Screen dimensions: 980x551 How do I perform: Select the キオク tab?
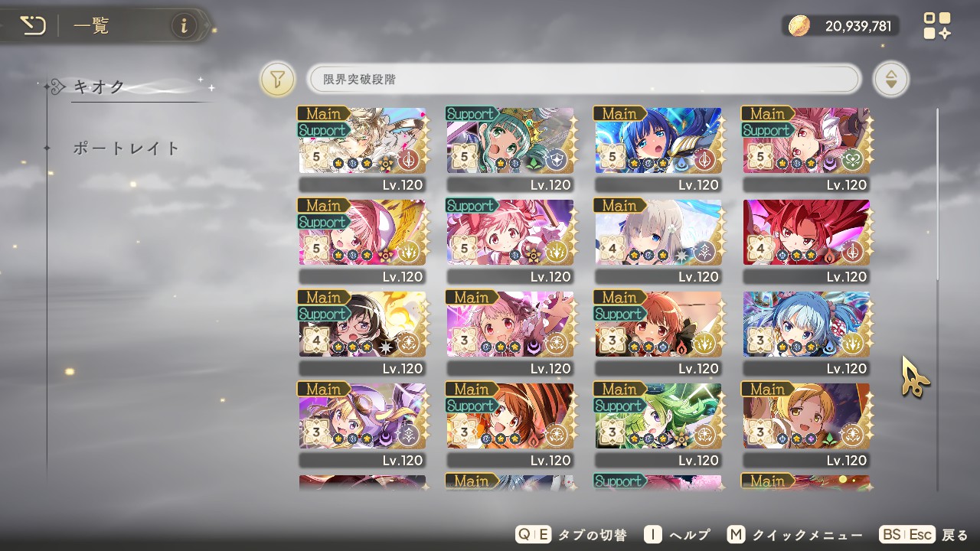pos(99,86)
